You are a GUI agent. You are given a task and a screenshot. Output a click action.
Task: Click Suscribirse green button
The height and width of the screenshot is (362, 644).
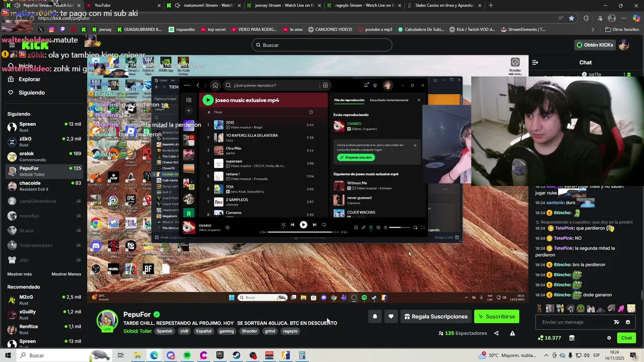tap(497, 316)
